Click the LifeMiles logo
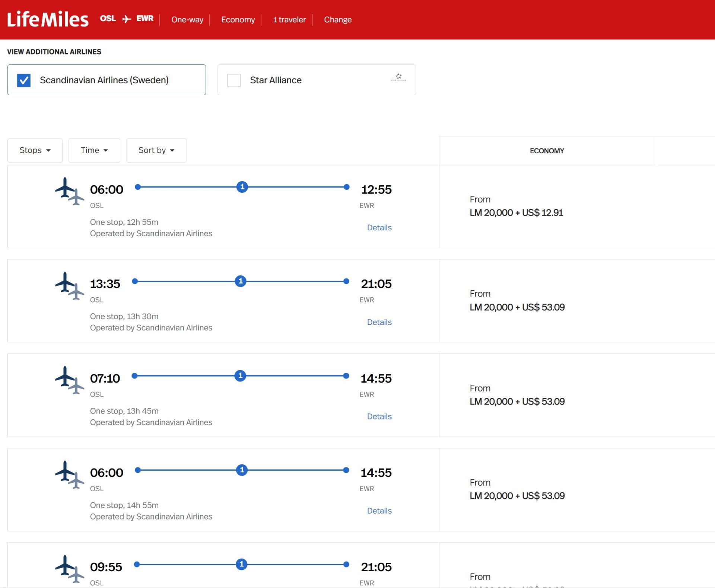This screenshot has width=715, height=588. click(x=48, y=19)
